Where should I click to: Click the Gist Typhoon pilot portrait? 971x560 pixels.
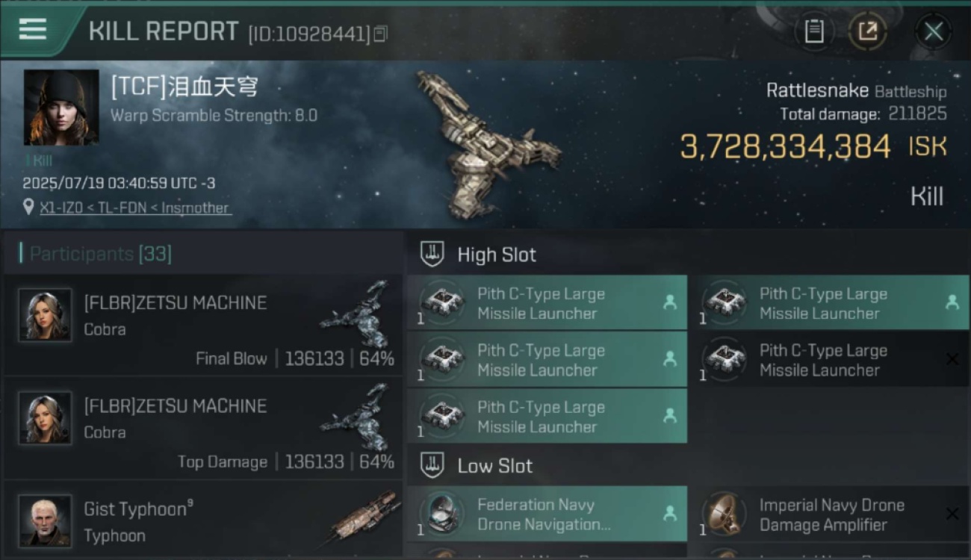[x=45, y=520]
